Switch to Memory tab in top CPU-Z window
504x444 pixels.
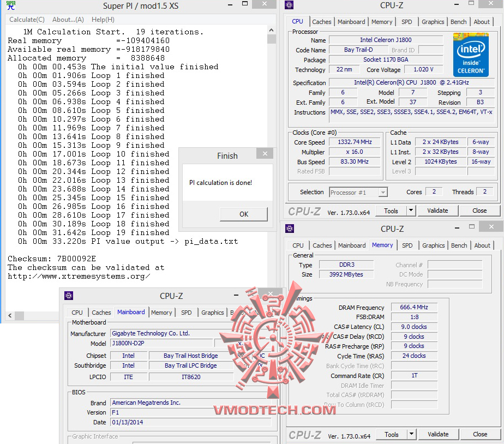[x=382, y=22]
